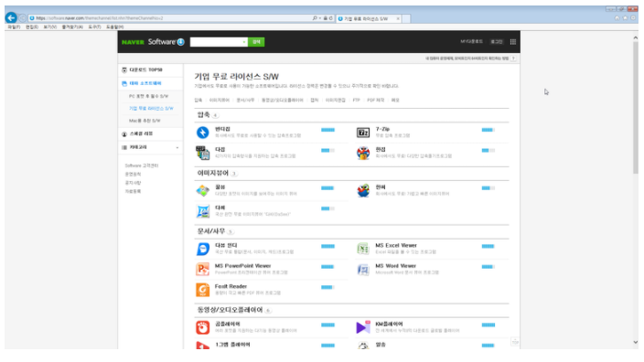
Task: Jump to PDF 제작 category filter link
Action: [375, 101]
